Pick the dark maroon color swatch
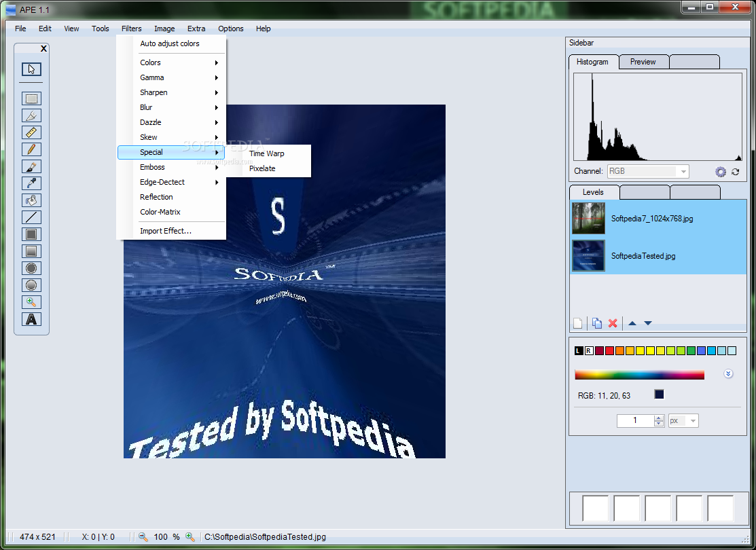756x550 pixels. pos(599,351)
